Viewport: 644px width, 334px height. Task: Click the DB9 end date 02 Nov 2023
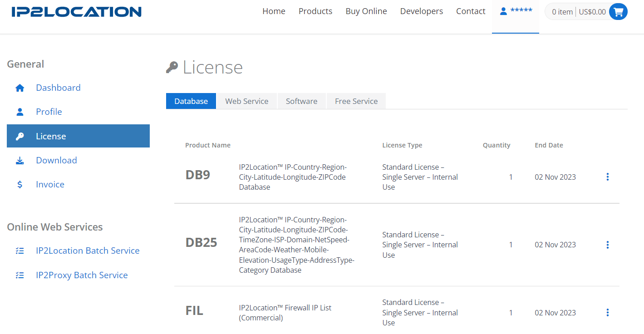(555, 177)
